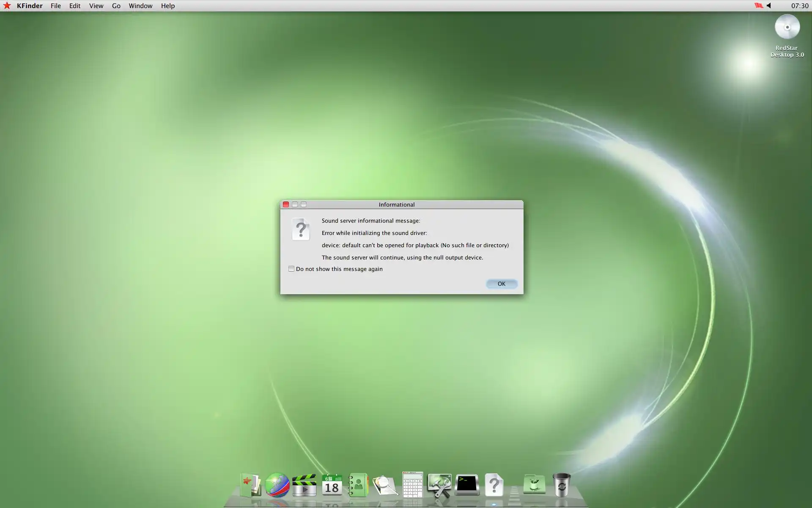The image size is (812, 508).
Task: Open the clapperboard media player icon
Action: pos(304,485)
